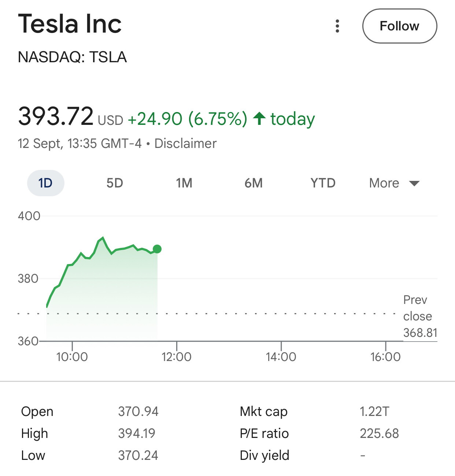Click the Follow button
455x476 pixels.
tap(399, 26)
